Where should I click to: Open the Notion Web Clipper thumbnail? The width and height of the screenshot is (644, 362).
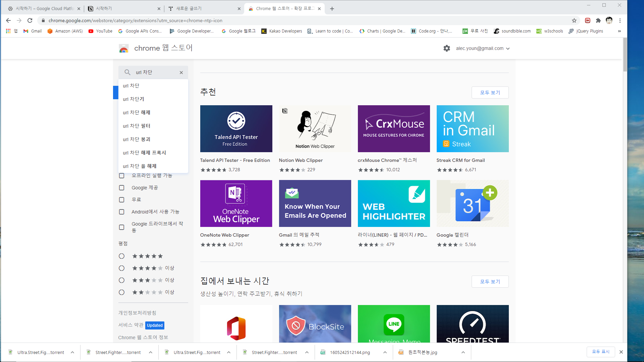315,129
